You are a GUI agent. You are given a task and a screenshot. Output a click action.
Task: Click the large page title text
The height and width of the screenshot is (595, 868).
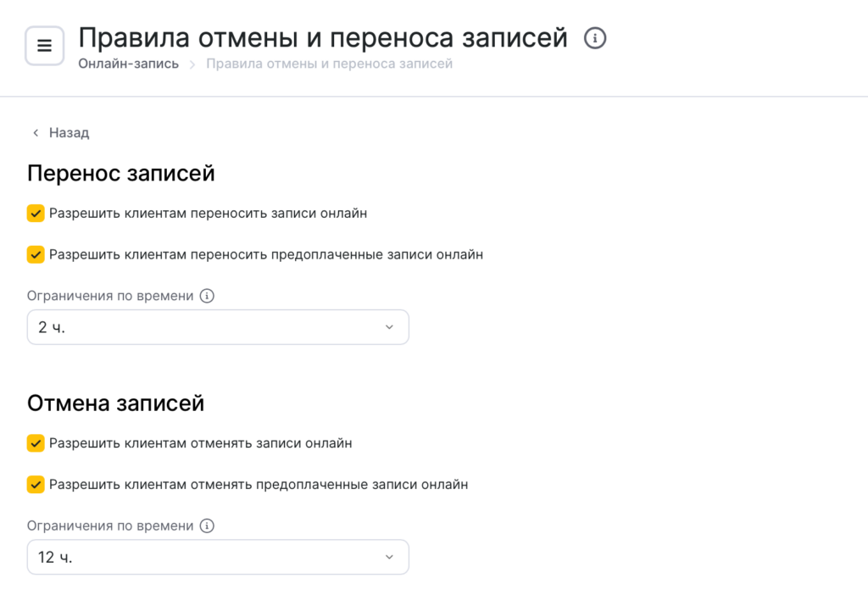tap(323, 38)
